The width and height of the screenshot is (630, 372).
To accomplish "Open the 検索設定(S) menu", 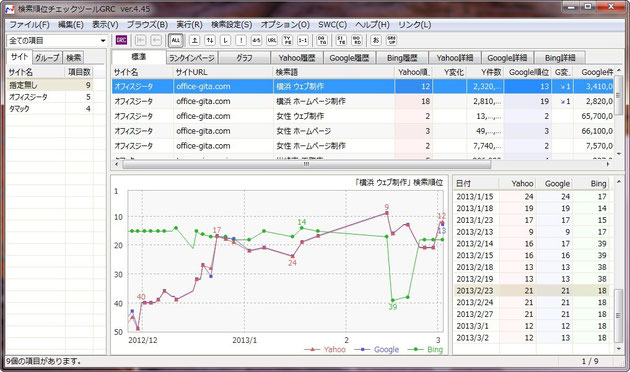I will coord(231,25).
